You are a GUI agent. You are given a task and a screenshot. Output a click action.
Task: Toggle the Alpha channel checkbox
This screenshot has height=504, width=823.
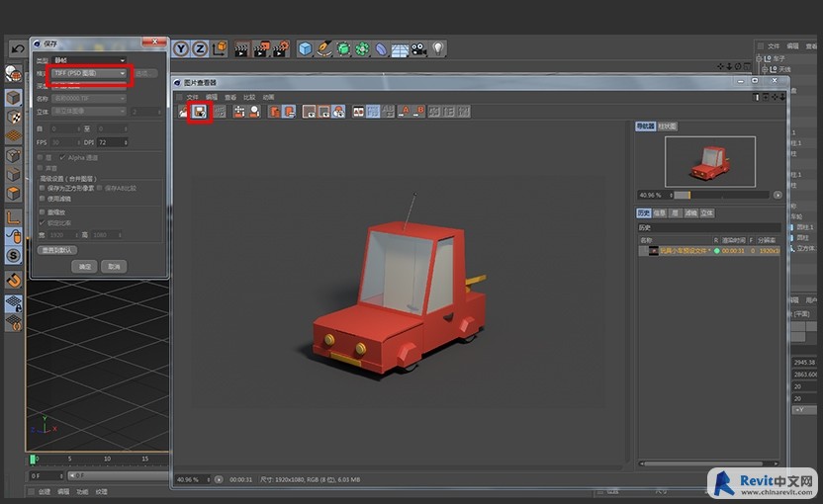pos(62,157)
